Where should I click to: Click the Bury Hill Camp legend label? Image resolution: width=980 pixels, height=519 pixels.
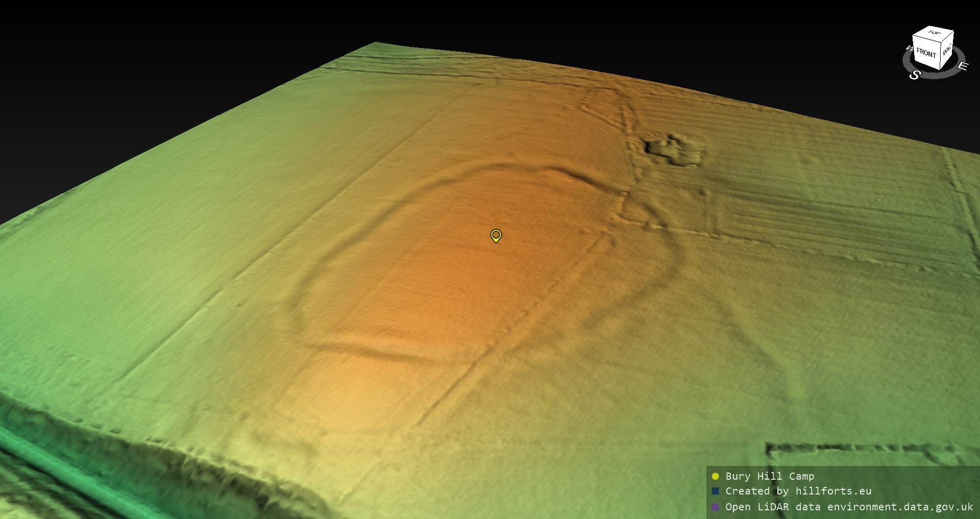[770, 476]
